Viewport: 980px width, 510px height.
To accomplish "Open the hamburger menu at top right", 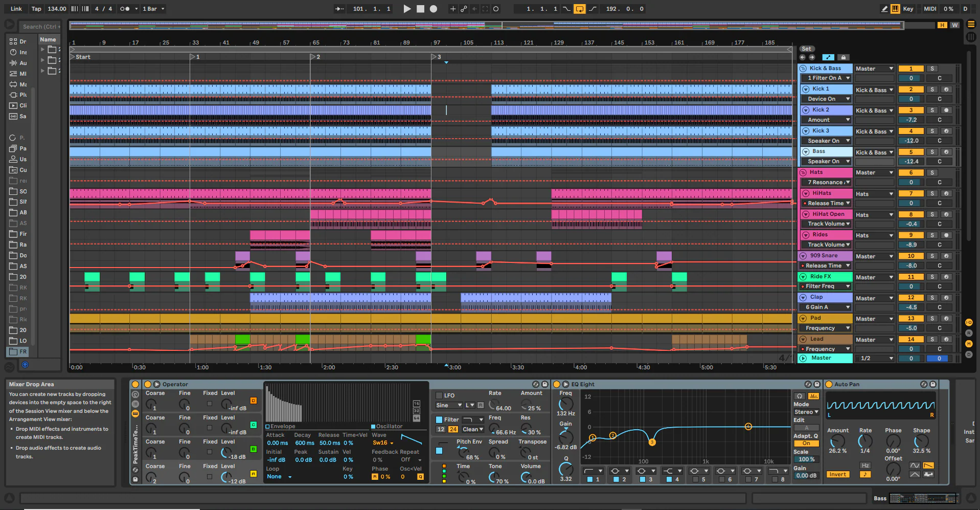I will [971, 24].
